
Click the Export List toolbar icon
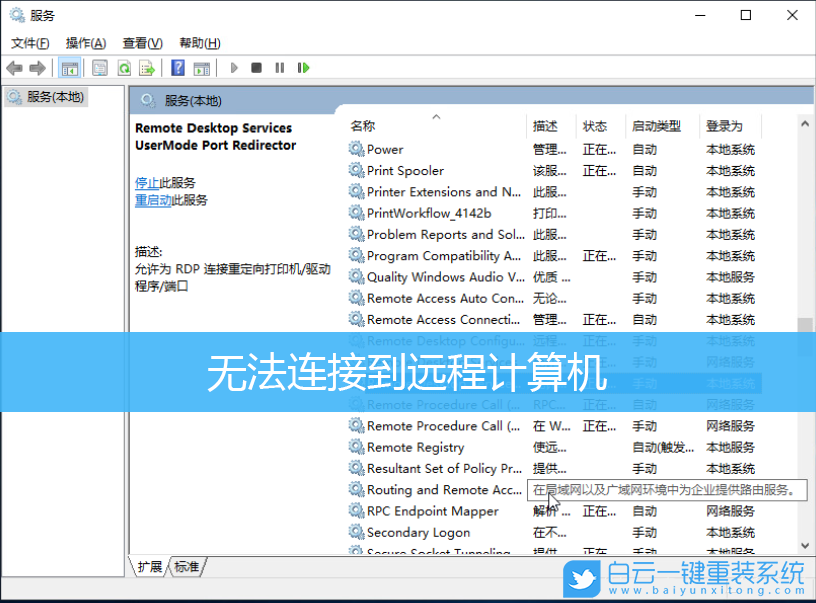pos(146,67)
